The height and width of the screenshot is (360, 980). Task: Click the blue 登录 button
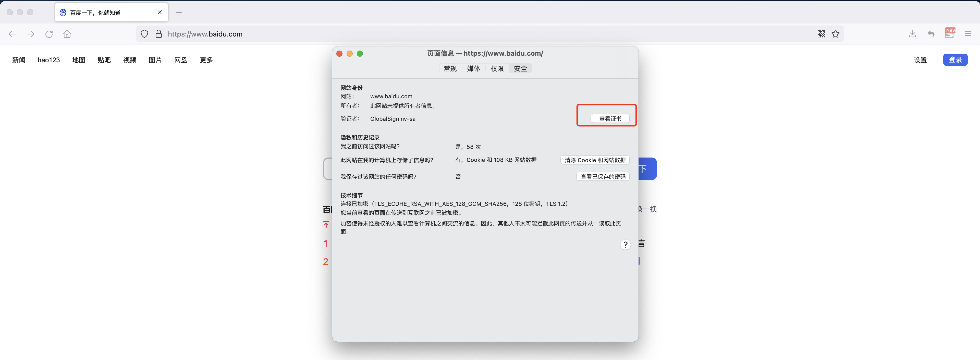955,60
